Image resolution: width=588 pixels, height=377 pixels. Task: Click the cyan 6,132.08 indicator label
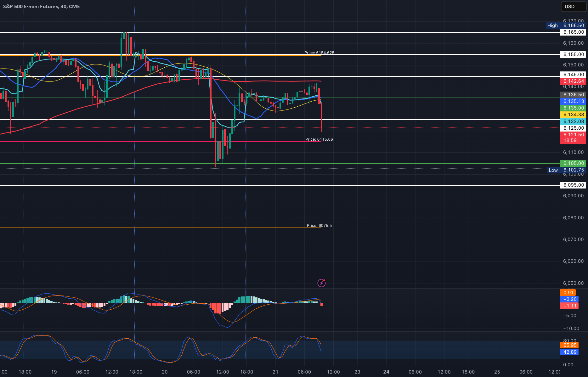click(x=574, y=121)
